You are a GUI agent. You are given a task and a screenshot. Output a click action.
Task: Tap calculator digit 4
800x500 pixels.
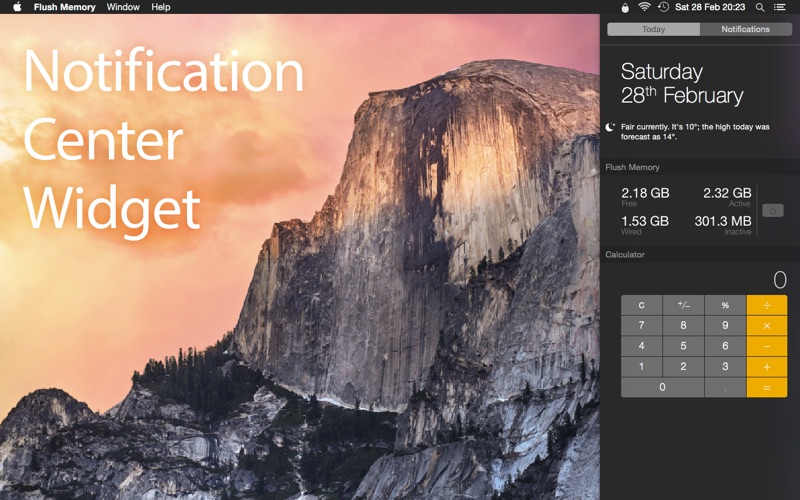pyautogui.click(x=641, y=346)
